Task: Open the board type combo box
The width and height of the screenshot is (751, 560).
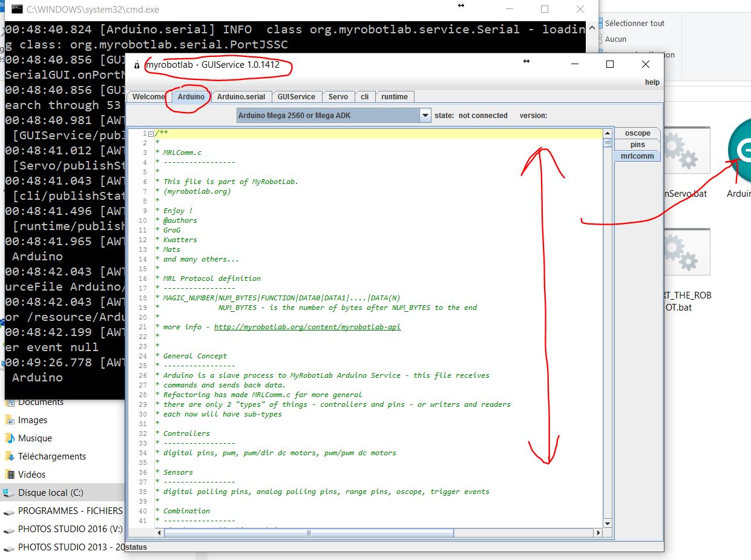Action: tap(333, 115)
